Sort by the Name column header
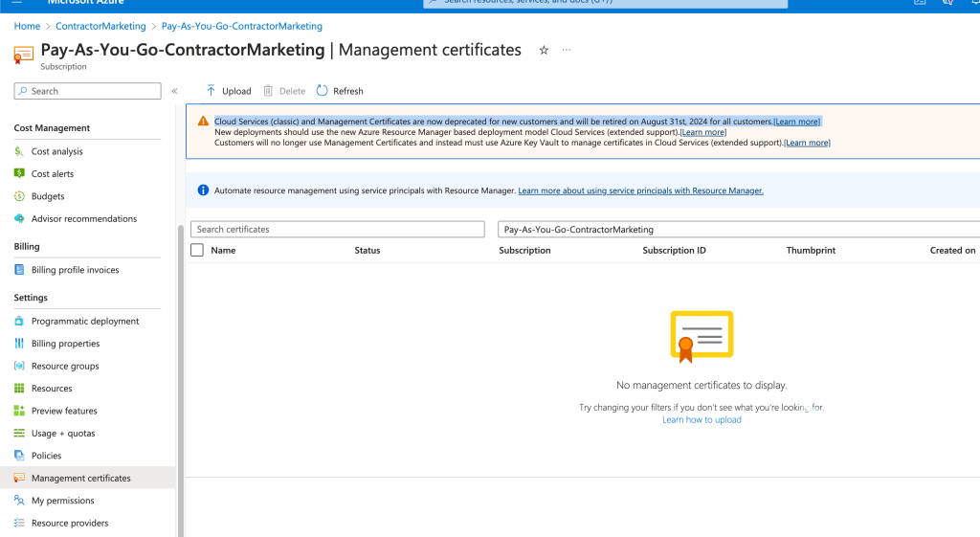Screen dimensions: 980x537 (223, 250)
